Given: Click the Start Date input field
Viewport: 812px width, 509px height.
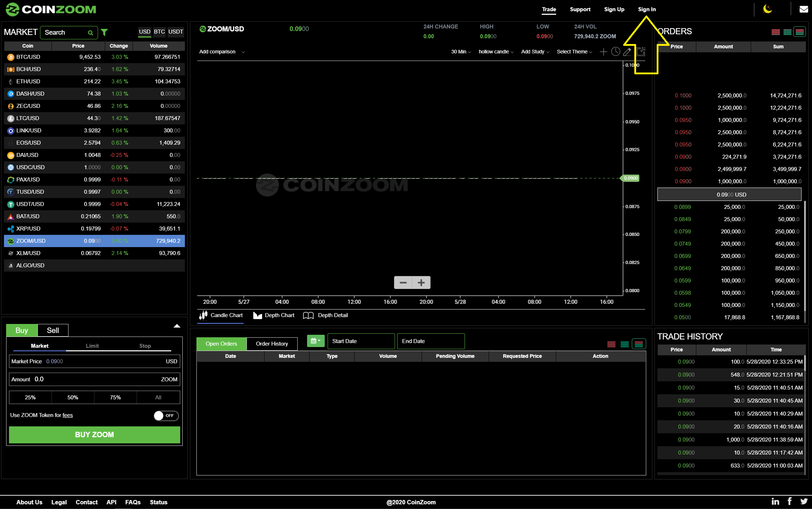Looking at the screenshot, I should [361, 341].
